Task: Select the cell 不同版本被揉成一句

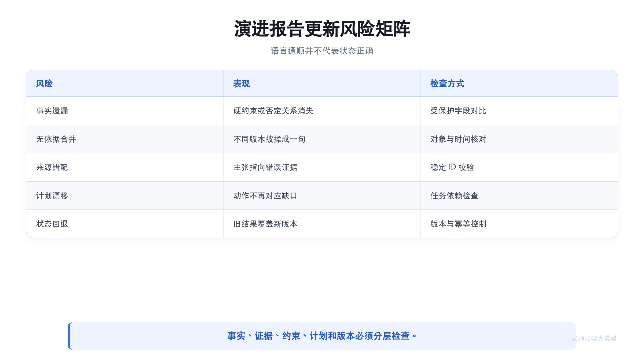Action: (322, 139)
